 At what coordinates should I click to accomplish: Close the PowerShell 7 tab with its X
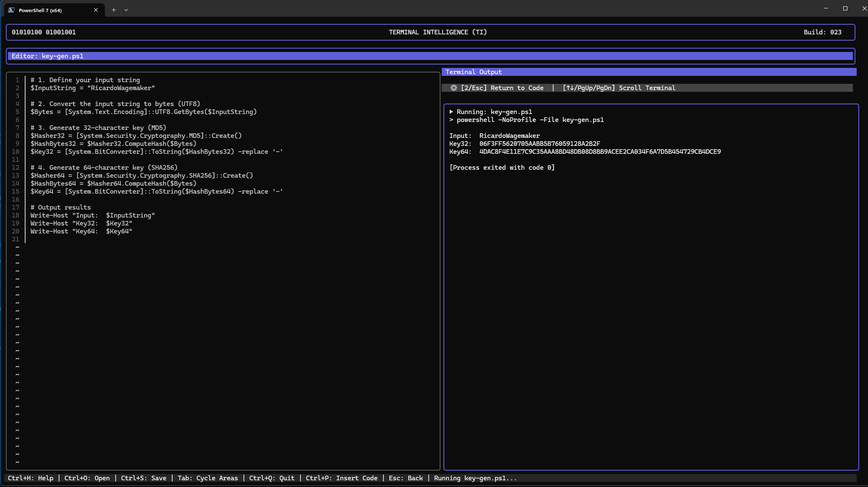coord(96,10)
